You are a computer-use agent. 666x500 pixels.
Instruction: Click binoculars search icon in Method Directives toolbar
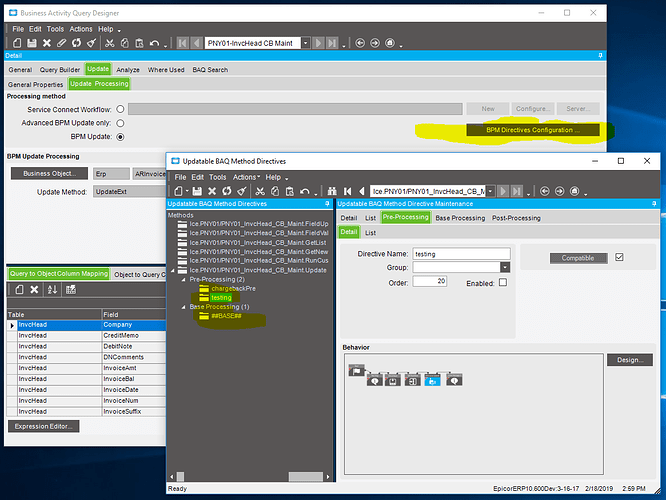[x=332, y=191]
